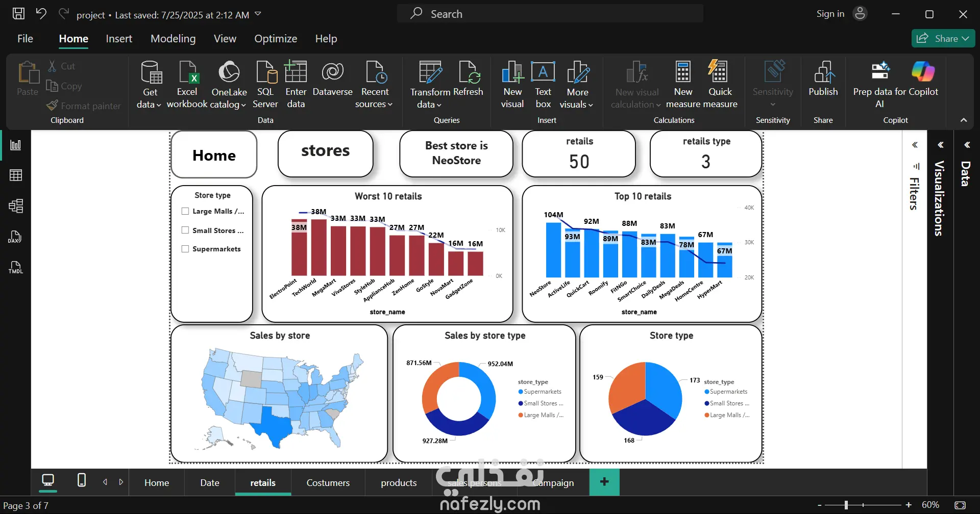
Task: Open More visuals options
Action: click(x=577, y=85)
